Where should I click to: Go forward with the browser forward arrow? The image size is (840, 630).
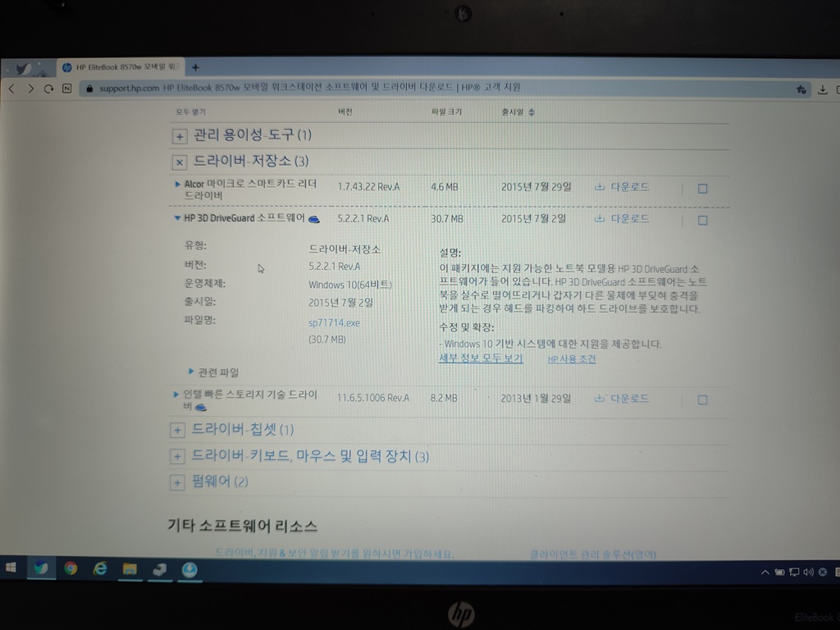pos(30,89)
